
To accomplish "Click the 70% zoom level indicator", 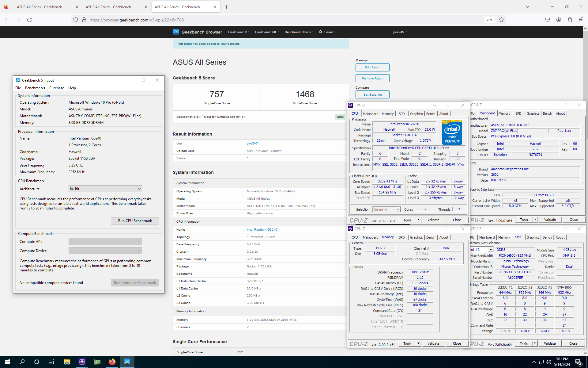I will [490, 20].
